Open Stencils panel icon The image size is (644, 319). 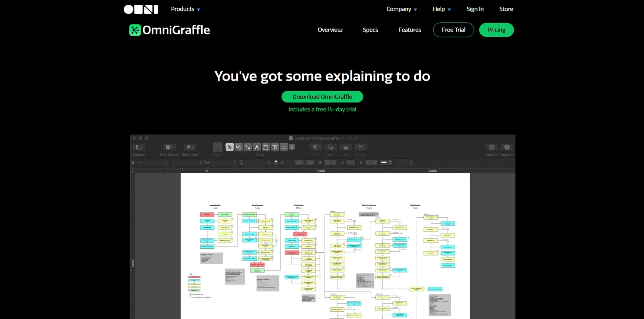click(492, 147)
